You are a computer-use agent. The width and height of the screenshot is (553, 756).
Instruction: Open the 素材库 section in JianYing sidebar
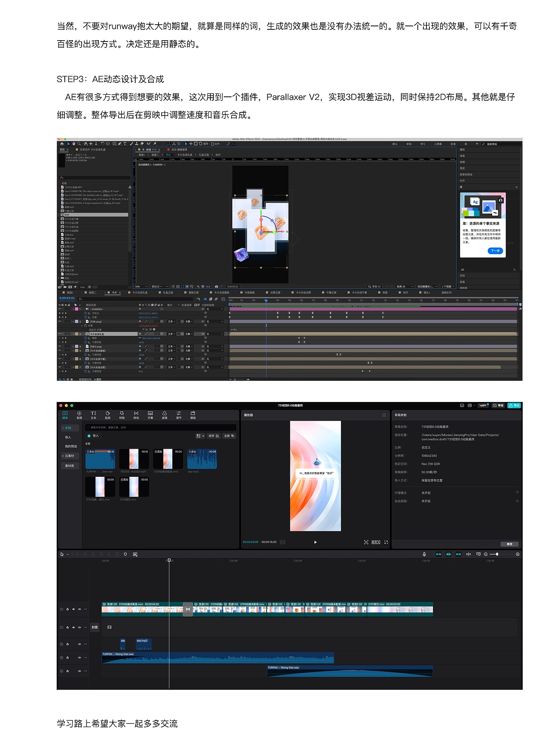(70, 466)
